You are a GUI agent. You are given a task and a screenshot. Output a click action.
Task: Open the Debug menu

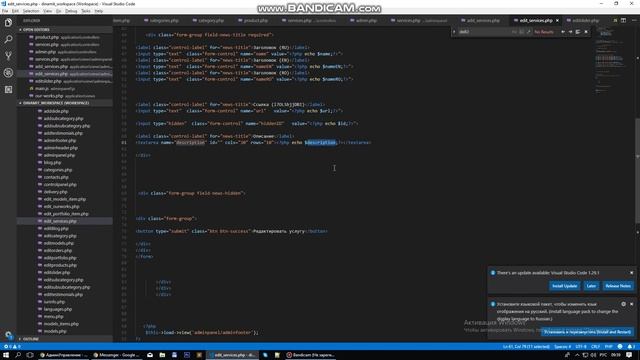pyautogui.click(x=71, y=11)
